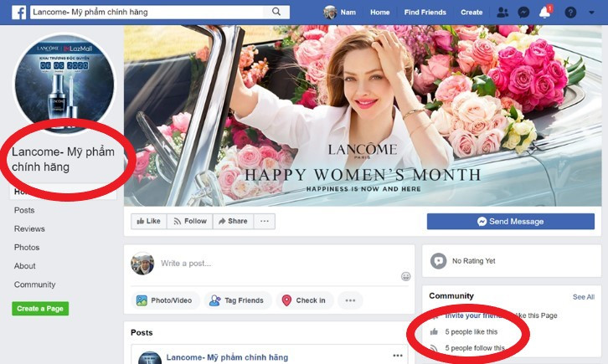
Task: Click the search magnifier icon
Action: pos(276,13)
